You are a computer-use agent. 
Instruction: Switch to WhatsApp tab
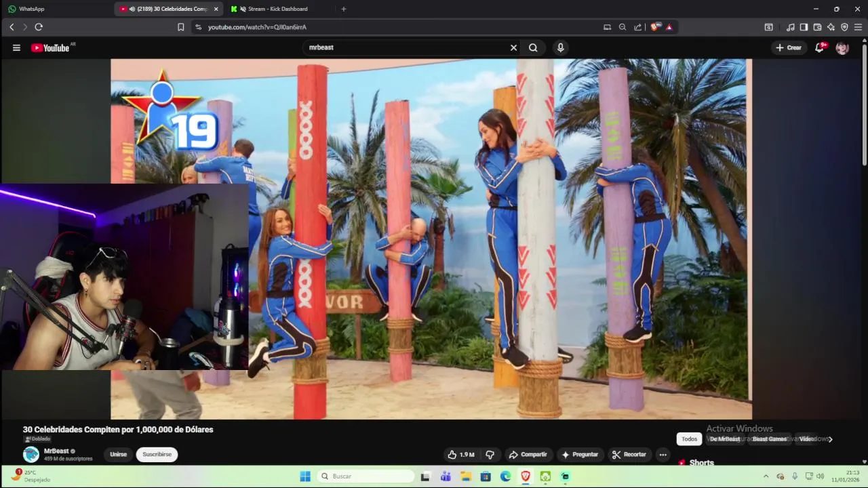tap(56, 9)
